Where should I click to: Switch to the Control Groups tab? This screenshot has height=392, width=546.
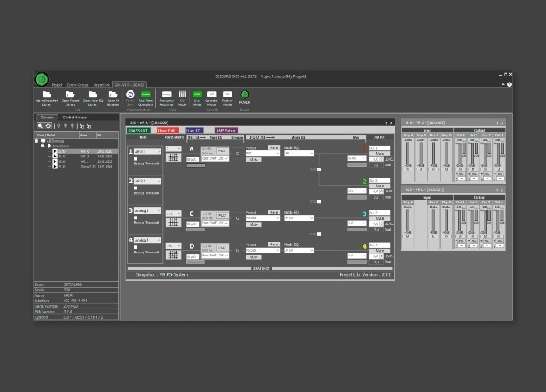point(75,117)
